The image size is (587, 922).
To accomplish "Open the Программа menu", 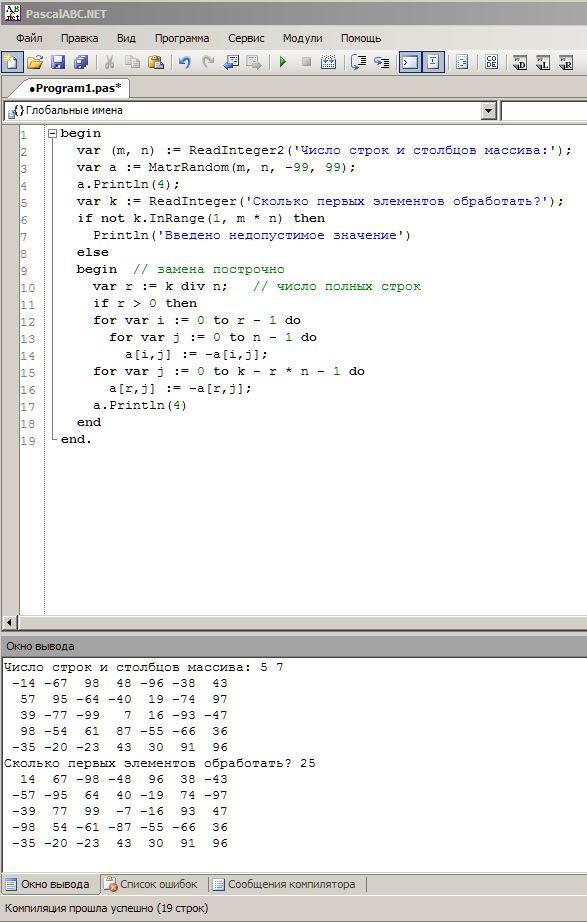I will pos(182,38).
